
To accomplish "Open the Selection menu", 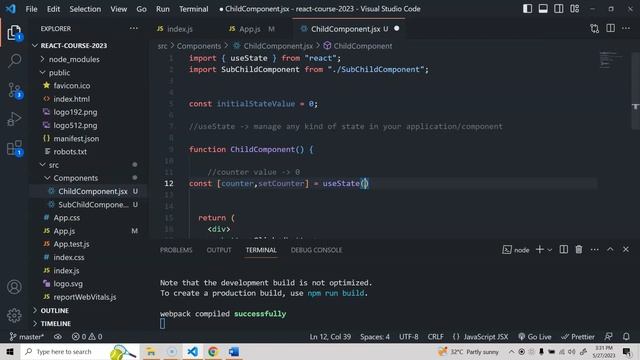I will click(85, 9).
